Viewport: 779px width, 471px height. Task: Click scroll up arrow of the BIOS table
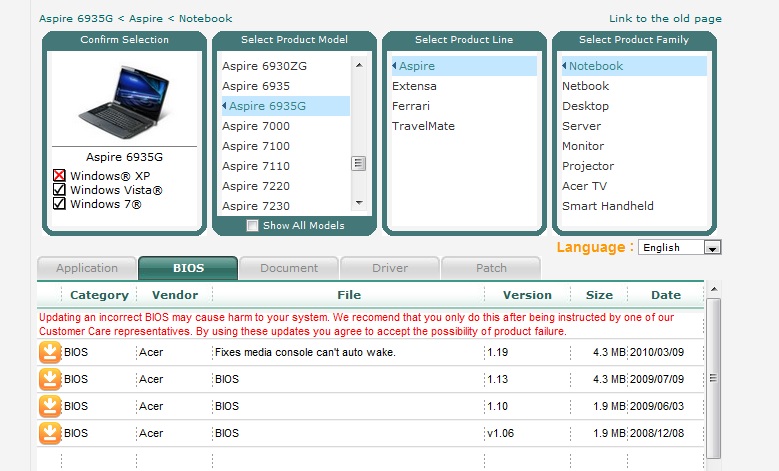[714, 289]
